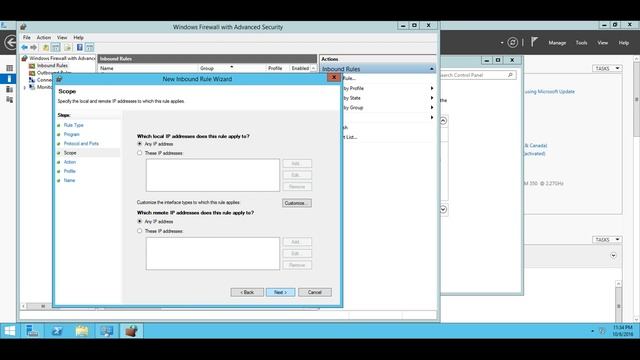Click the Back button in the wizard

(x=247, y=292)
